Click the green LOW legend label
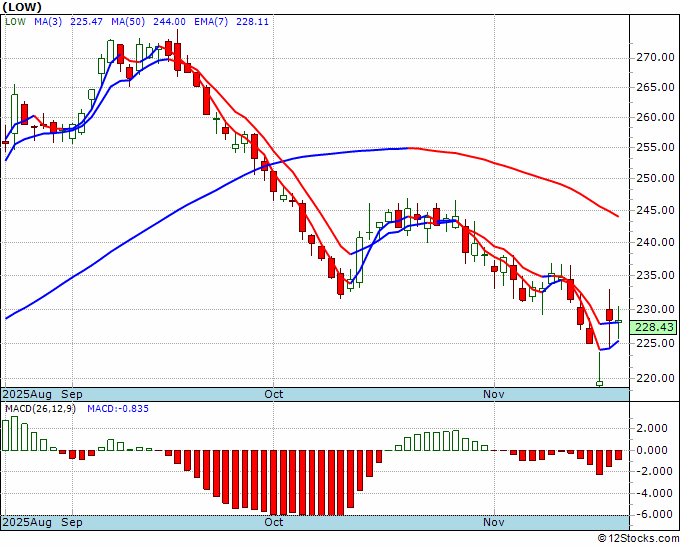Viewport: 680px width, 546px height. tap(16, 22)
